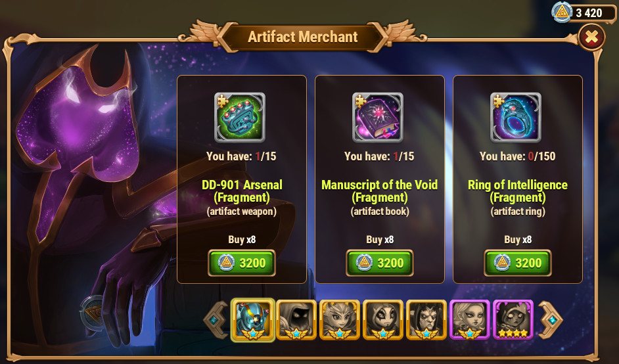
Task: Click the Artifact Merchant title banner
Action: (x=303, y=37)
